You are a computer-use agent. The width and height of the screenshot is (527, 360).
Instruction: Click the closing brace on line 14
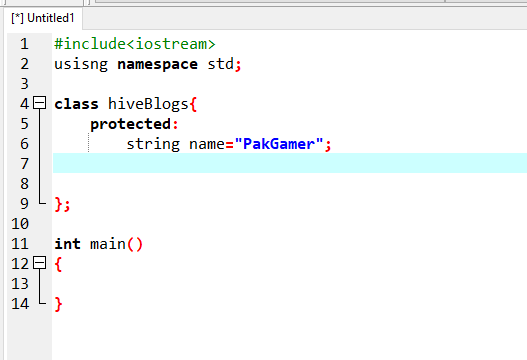click(x=58, y=305)
